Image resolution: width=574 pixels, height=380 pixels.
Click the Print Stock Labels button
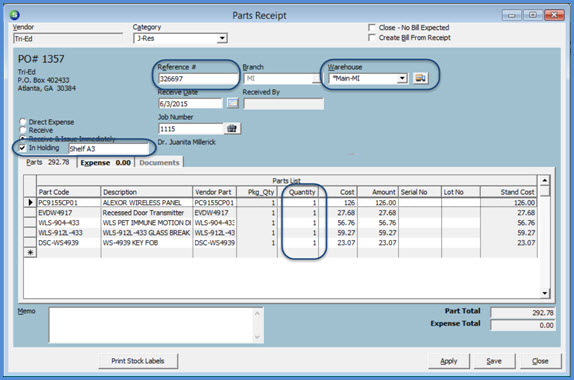tap(138, 361)
